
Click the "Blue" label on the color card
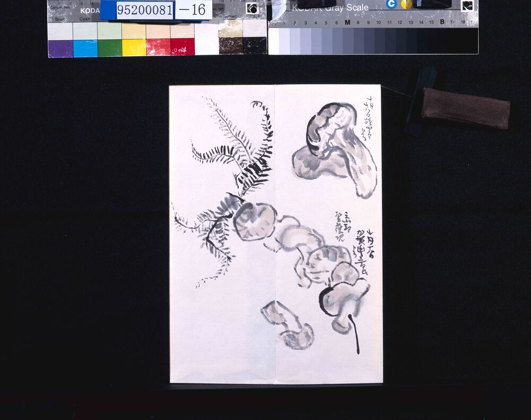(60, 19)
